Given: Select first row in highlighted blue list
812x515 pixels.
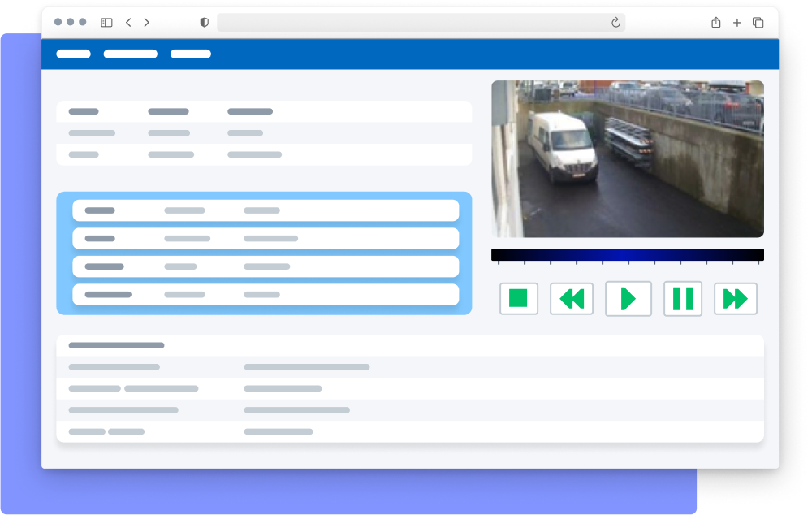Looking at the screenshot, I should [265, 210].
